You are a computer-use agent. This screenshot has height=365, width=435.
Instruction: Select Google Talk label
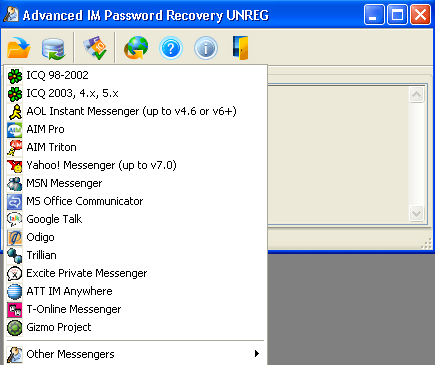(x=54, y=219)
